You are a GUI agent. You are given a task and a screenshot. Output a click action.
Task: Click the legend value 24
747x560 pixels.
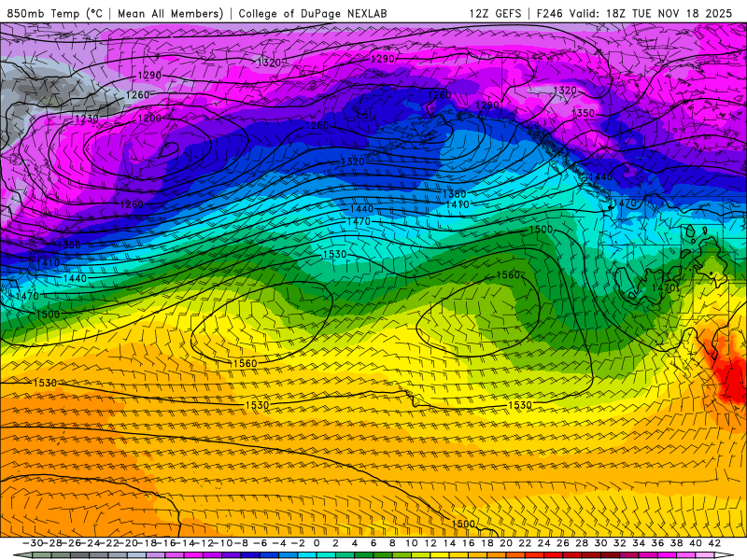pyautogui.click(x=544, y=543)
